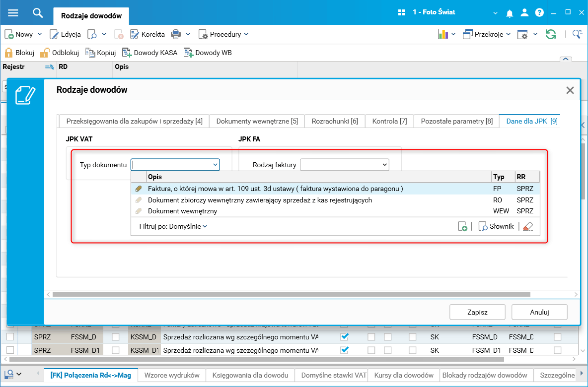This screenshot has width=588, height=387.
Task: Click the Anuluj button
Action: tap(539, 312)
